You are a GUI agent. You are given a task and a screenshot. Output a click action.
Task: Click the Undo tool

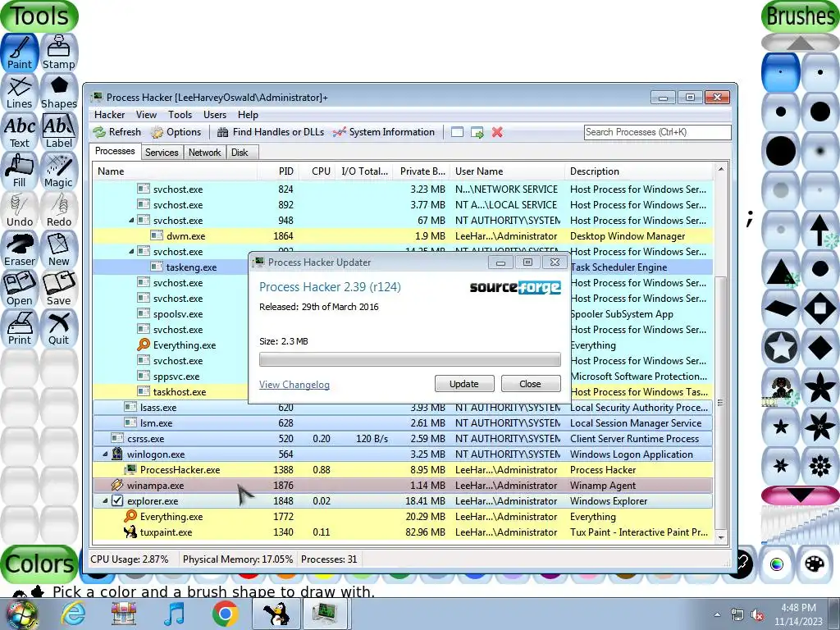click(20, 210)
